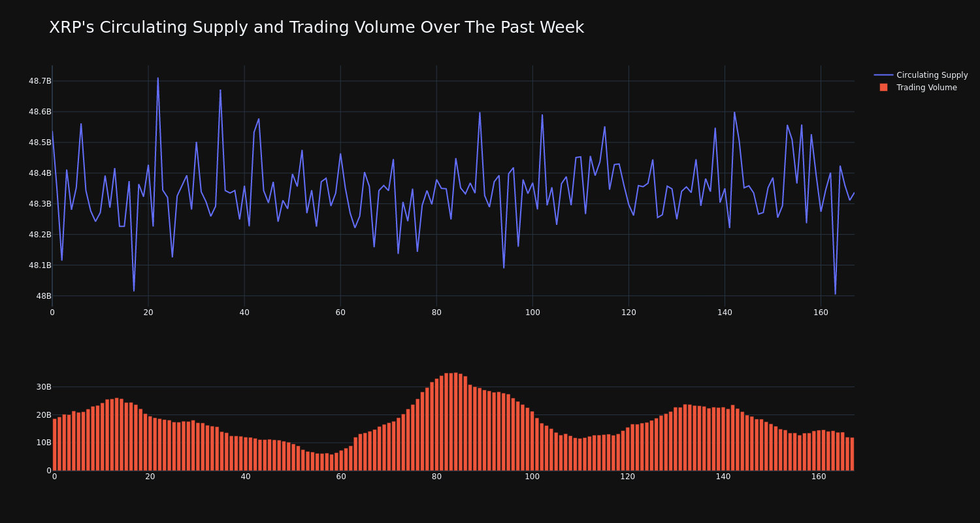Click the blue Circulating Supply legend line
Image resolution: width=980 pixels, height=523 pixels.
coord(883,75)
